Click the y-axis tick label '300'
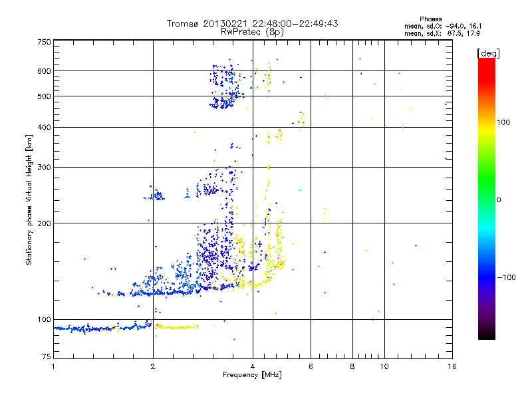This screenshot has width=532, height=399. click(x=44, y=168)
